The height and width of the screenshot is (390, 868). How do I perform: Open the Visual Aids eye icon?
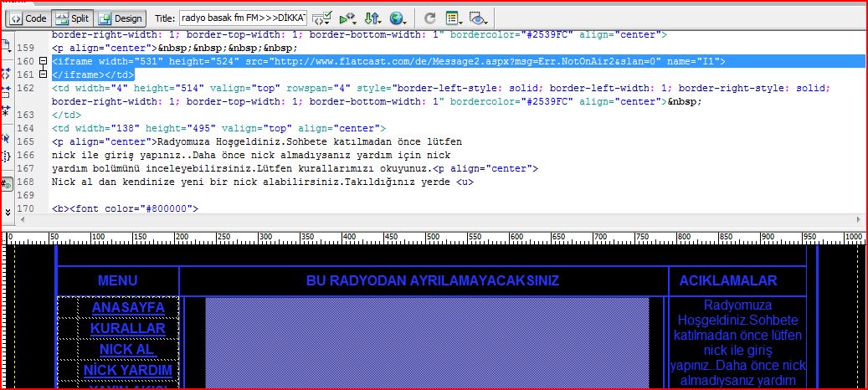coord(478,18)
